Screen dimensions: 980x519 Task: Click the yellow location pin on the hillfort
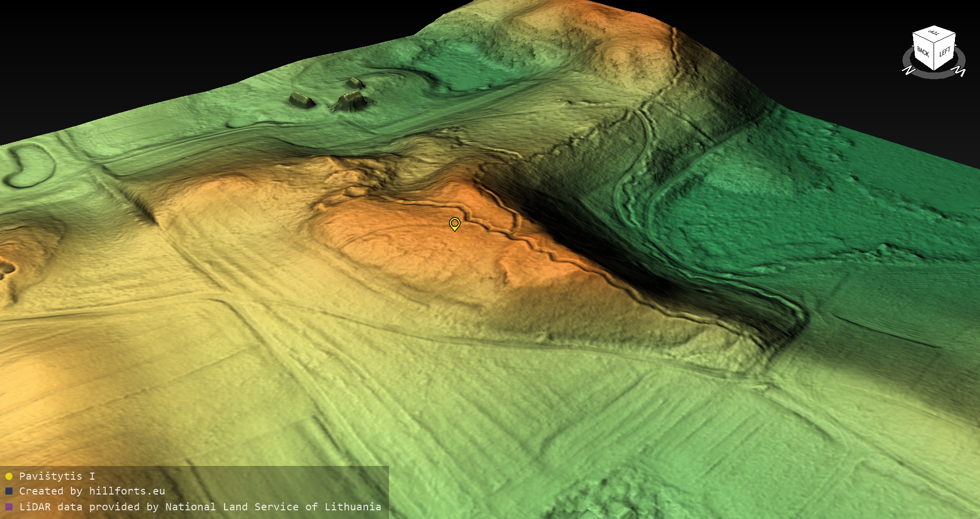(x=454, y=224)
